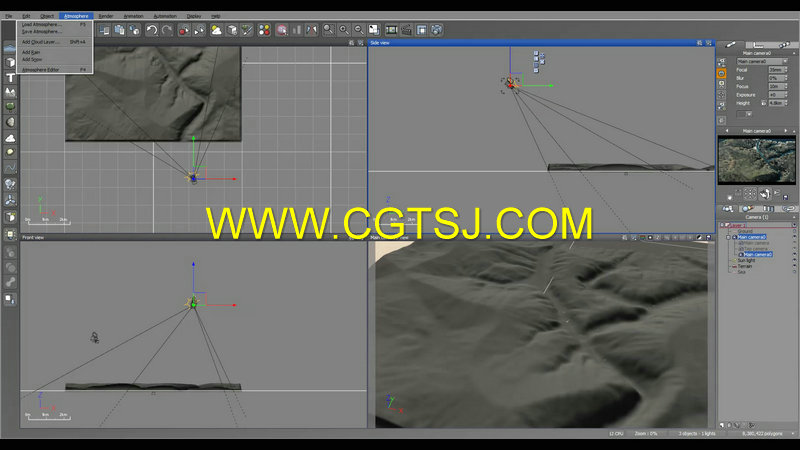Toggle the orange-highlighted camera option icon
800x450 pixels.
click(721, 73)
